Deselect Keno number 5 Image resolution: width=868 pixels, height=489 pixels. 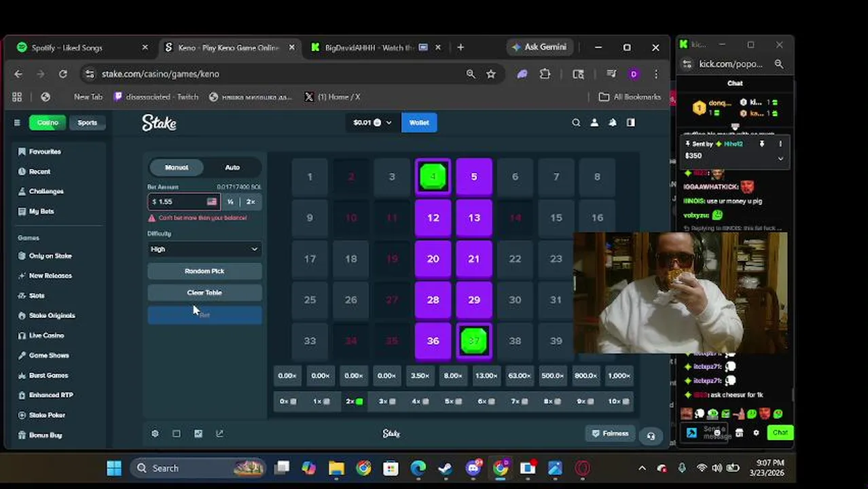pos(474,177)
